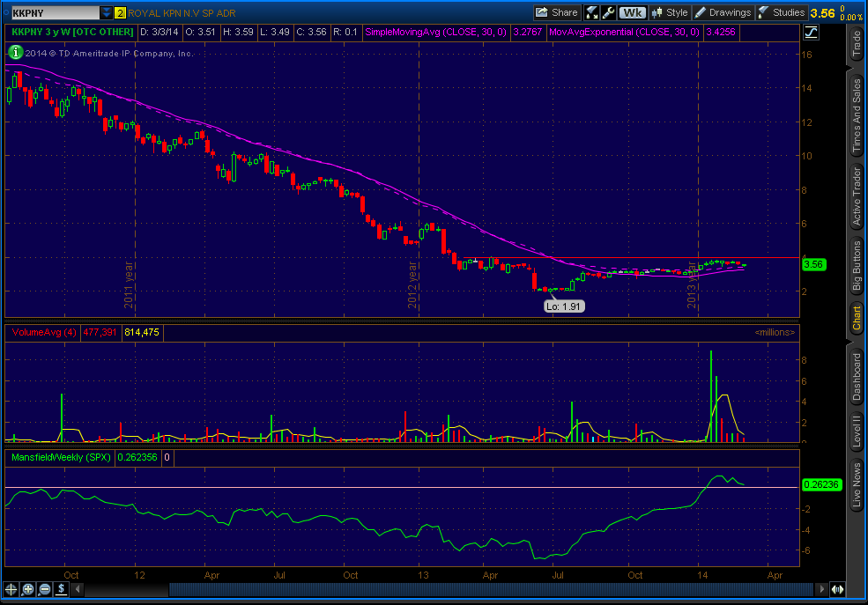Toggle the yellow link number 2 box
Viewport: 868px width, 605px height.
121,13
